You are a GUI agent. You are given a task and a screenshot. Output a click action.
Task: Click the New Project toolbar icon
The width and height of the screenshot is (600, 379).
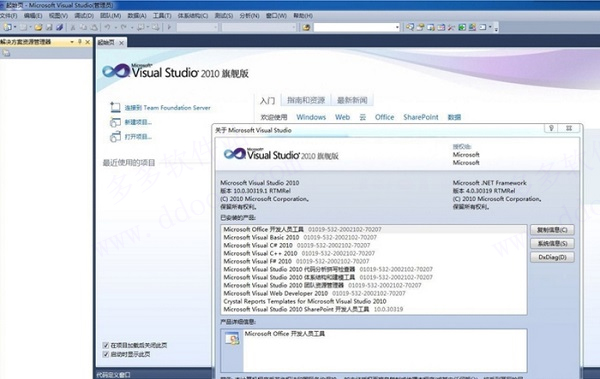click(7, 27)
